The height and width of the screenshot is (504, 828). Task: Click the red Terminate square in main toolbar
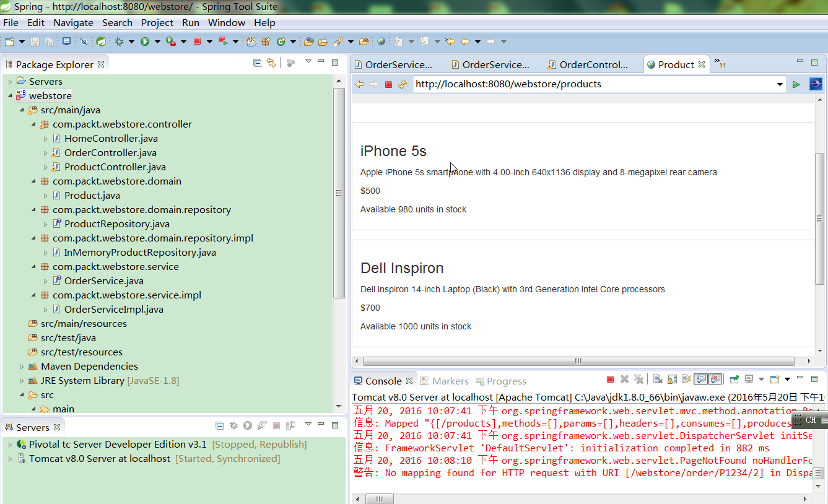click(x=197, y=41)
